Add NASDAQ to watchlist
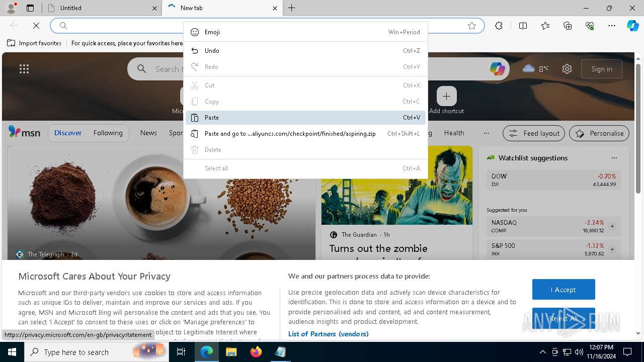 click(x=612, y=226)
